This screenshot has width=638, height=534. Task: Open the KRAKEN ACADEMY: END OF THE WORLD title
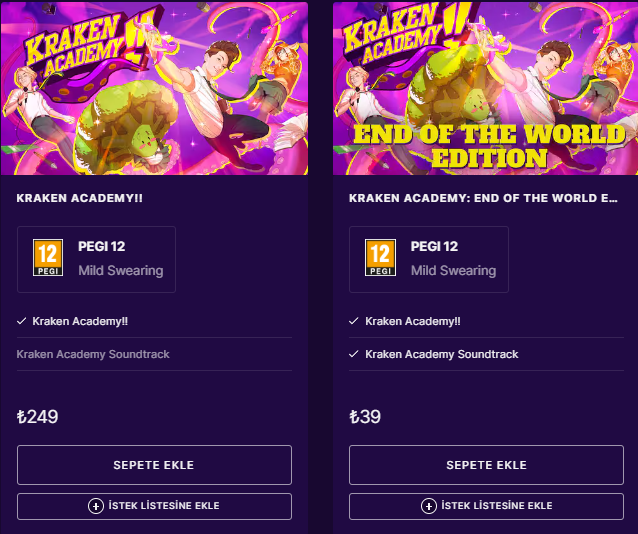point(483,198)
